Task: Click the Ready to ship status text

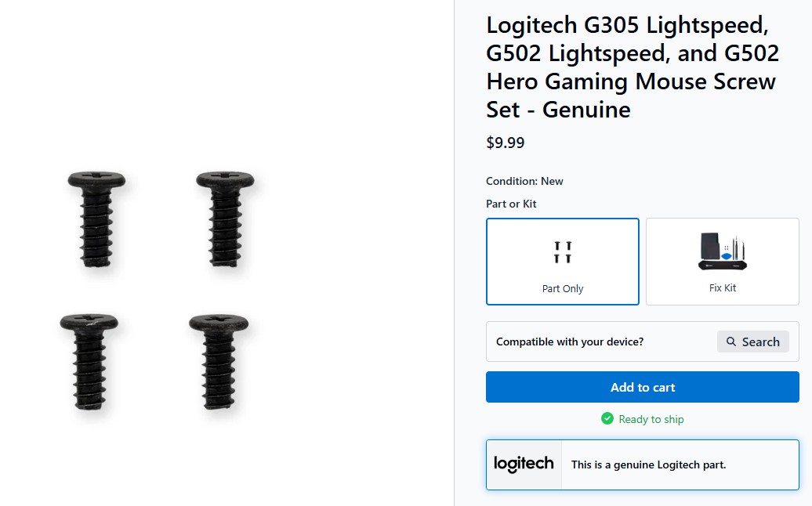Action: click(x=651, y=419)
